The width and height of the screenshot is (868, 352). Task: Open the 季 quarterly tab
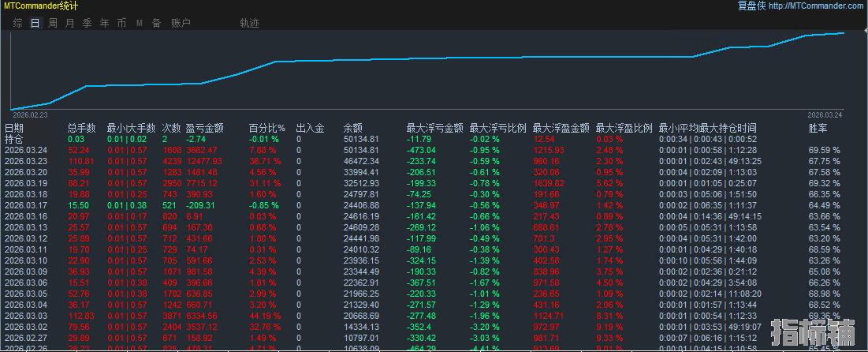coord(87,23)
